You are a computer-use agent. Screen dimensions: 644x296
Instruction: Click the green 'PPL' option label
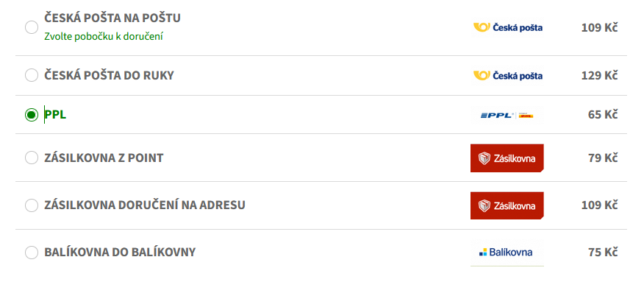55,115
